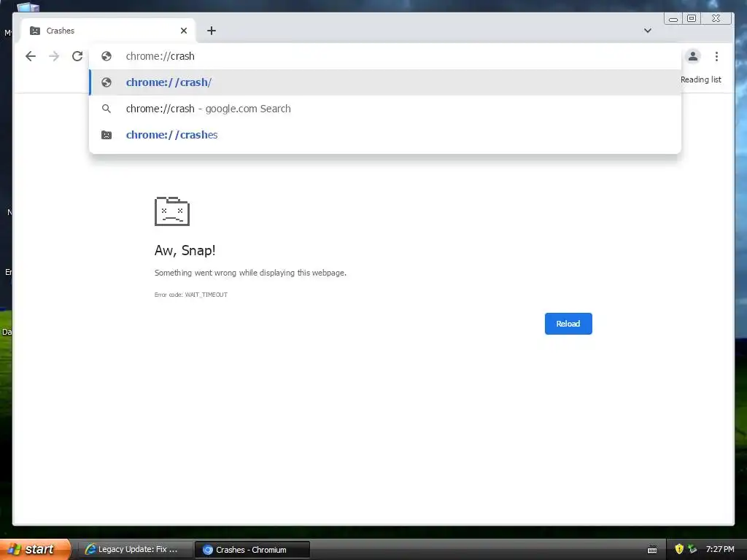Viewport: 747px width, 560px height.
Task: Click globe icon beside chrome://crash/ suggestion
Action: pyautogui.click(x=107, y=82)
